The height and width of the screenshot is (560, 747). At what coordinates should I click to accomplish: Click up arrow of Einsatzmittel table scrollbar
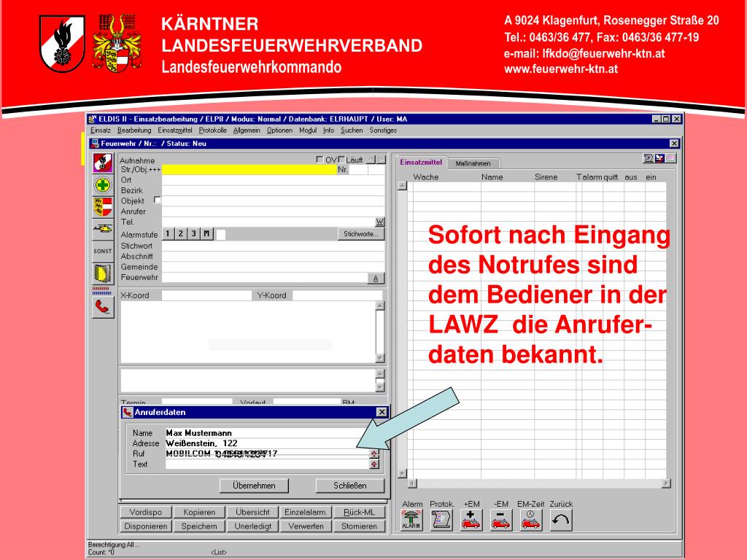[x=403, y=186]
